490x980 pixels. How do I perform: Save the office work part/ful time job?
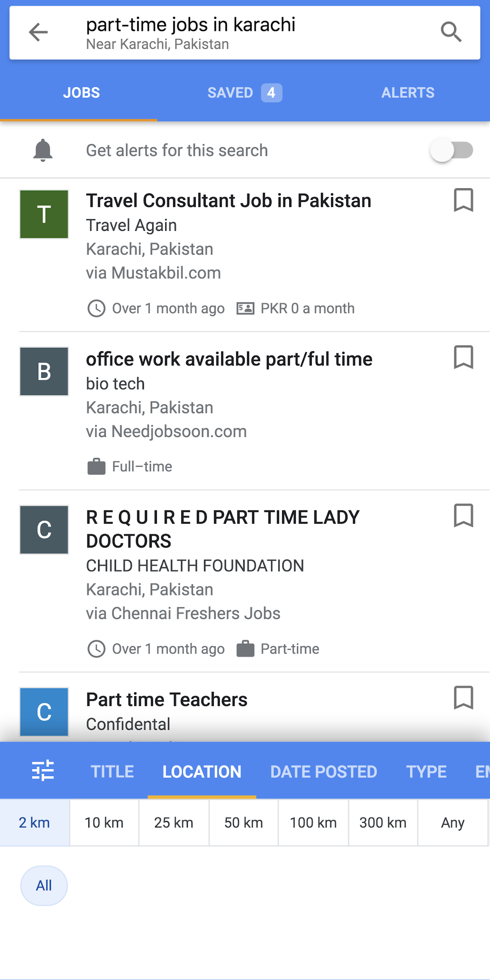coord(463,357)
